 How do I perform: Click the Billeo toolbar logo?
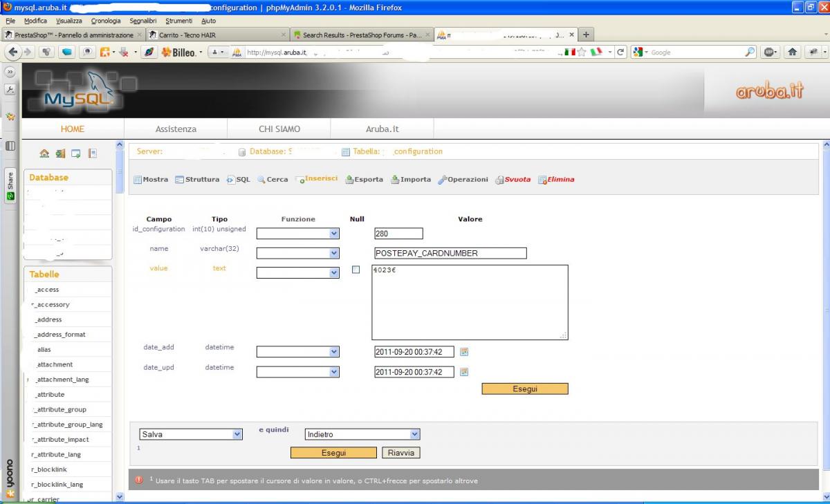(179, 52)
